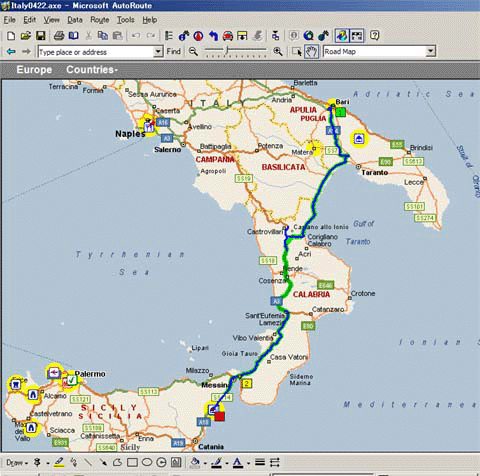Open the Data menu
Viewport: 480px width, 476px height.
(x=75, y=20)
